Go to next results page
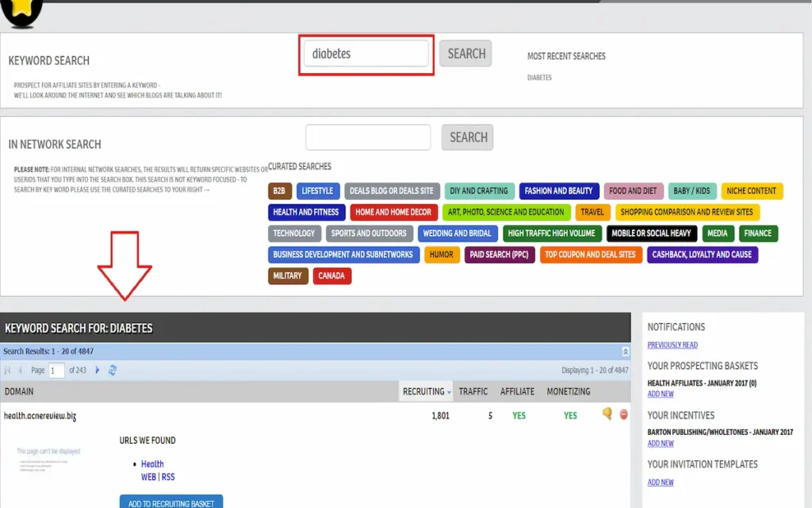Image resolution: width=812 pixels, height=508 pixels. (x=98, y=370)
